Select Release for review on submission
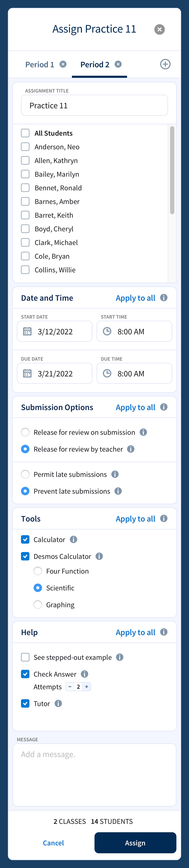The width and height of the screenshot is (189, 868). 25,432
